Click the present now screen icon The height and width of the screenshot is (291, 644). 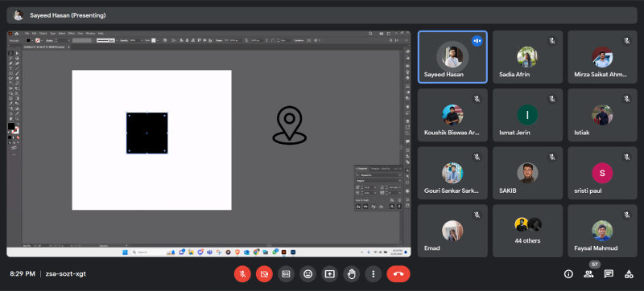[329, 274]
